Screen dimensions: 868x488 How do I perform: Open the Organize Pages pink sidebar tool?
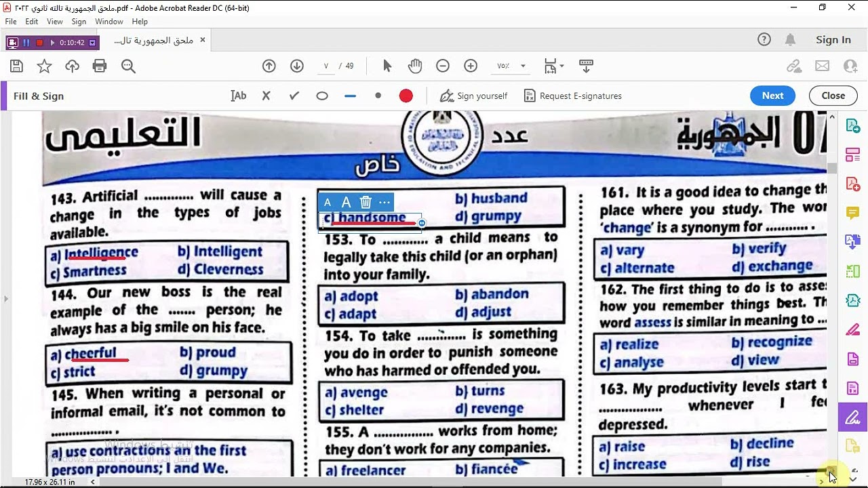pos(853,155)
